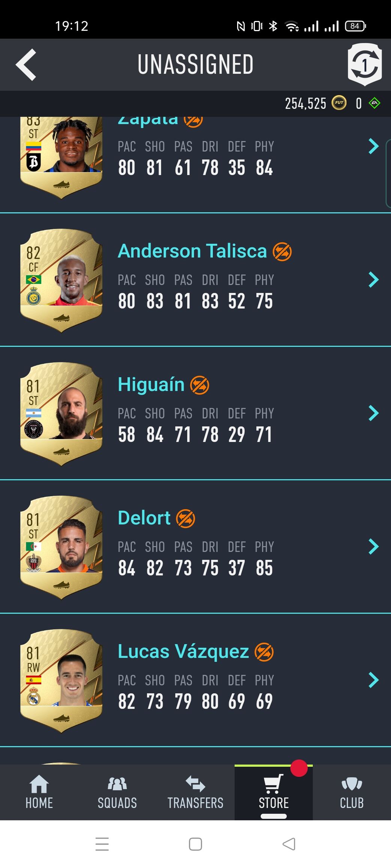Image resolution: width=391 pixels, height=868 pixels.
Task: Tap the FUT coins icon
Action: tap(339, 103)
